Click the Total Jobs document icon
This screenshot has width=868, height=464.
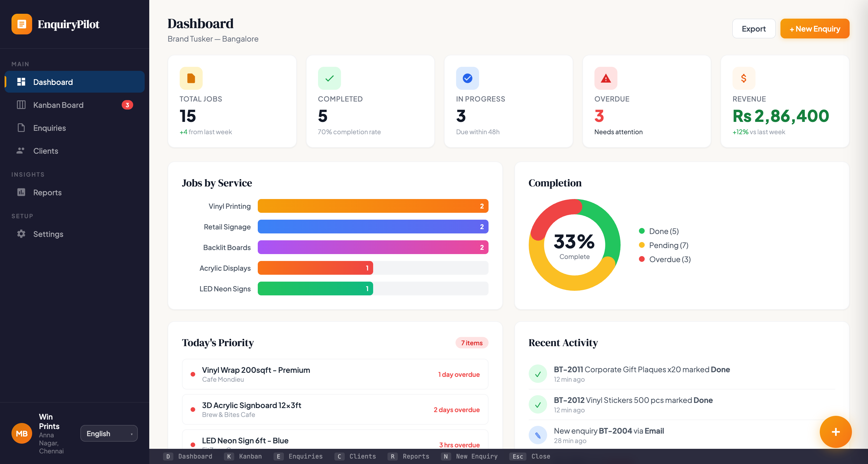[191, 78]
